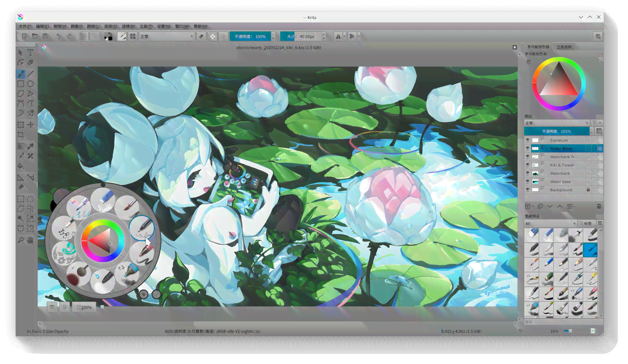Adjust the brush size slider
The width and height of the screenshot is (628, 364).
(301, 36)
